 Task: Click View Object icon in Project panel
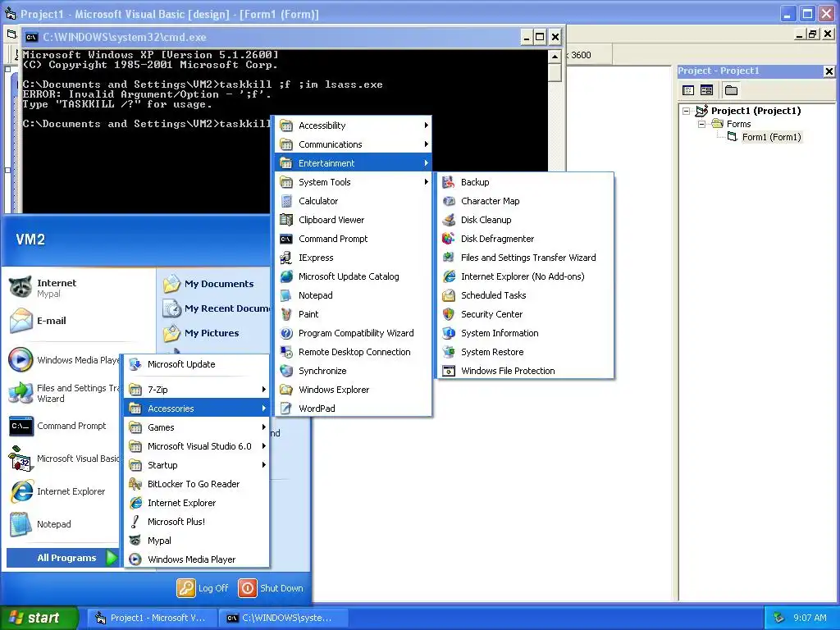pyautogui.click(x=706, y=90)
